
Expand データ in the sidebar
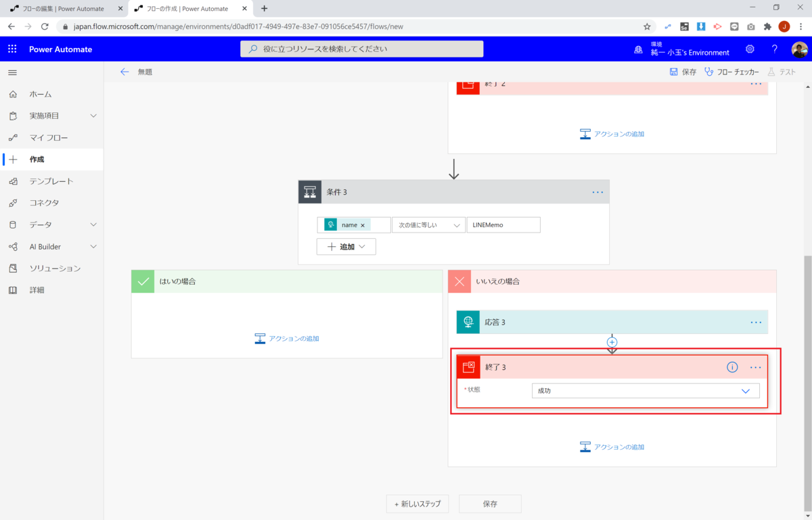[x=93, y=224]
